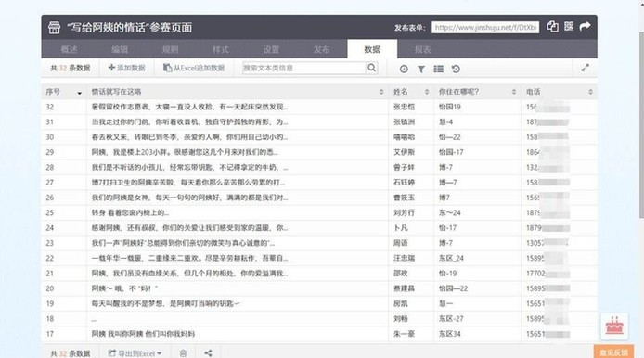Select row 32 text starting 暑假留校作志愿者
The height and width of the screenshot is (358, 644).
click(x=189, y=107)
